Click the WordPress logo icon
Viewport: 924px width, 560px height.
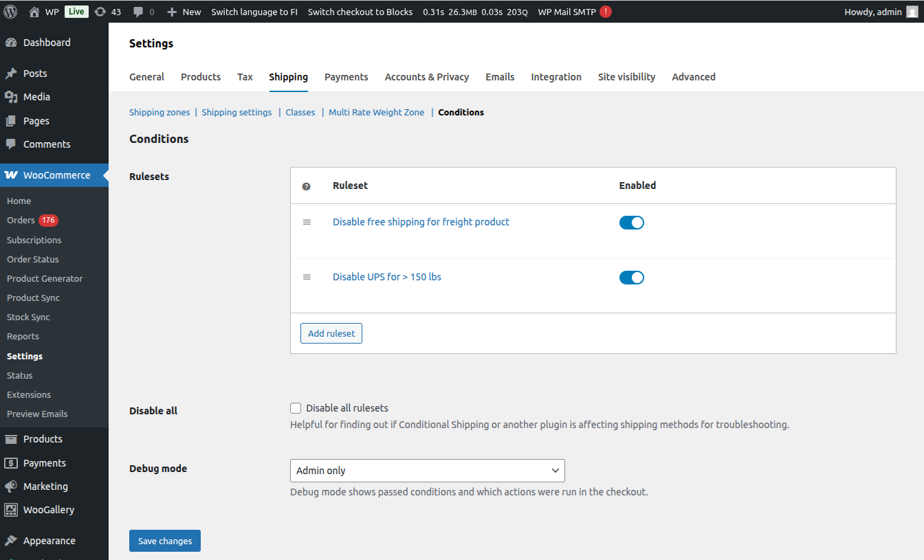pos(10,12)
